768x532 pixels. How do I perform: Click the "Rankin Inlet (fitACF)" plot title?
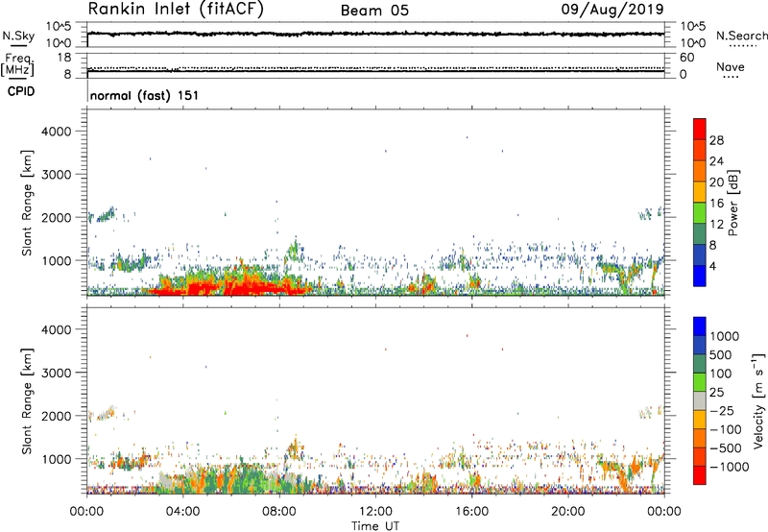pos(176,9)
